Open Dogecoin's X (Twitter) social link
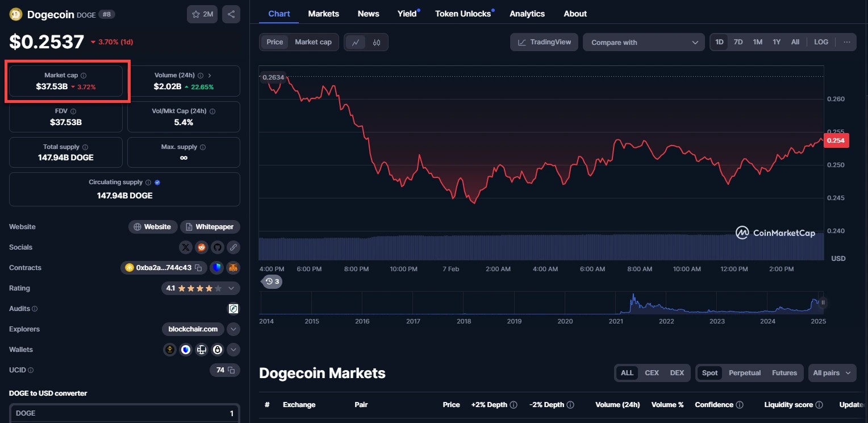Viewport: 868px width, 423px height. coord(186,247)
